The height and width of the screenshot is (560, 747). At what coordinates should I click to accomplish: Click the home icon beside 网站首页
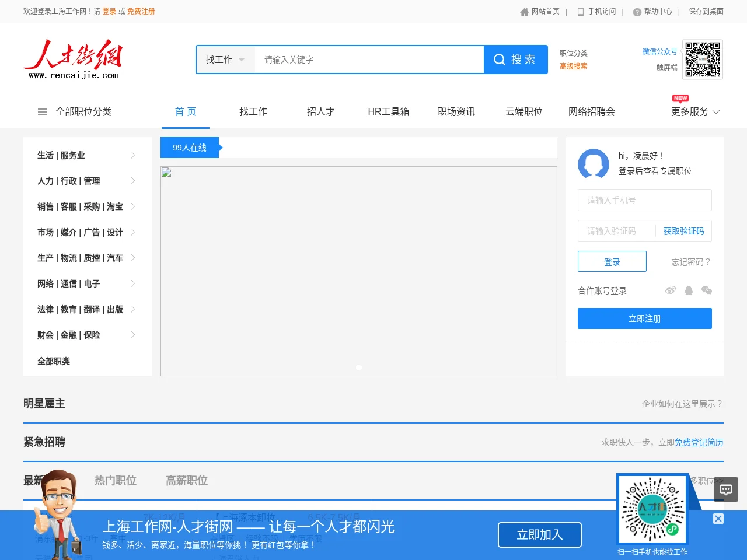pyautogui.click(x=524, y=12)
